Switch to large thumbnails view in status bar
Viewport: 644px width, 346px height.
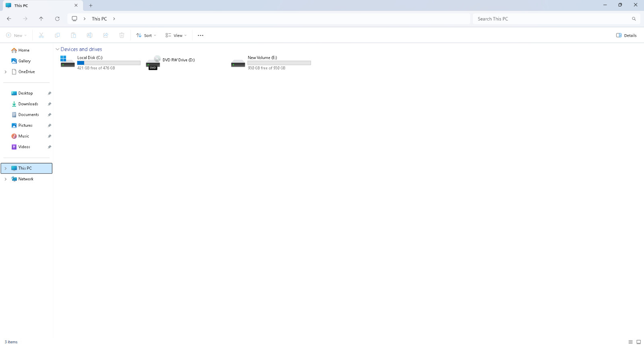(638, 342)
